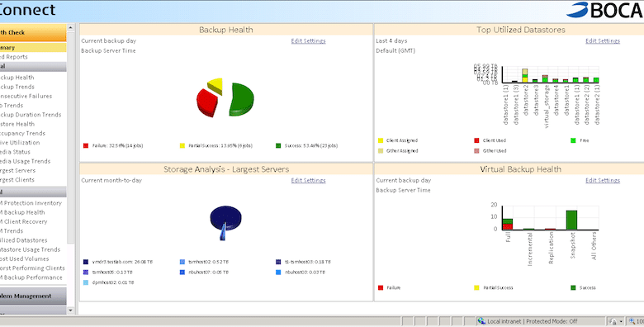Open Drive Utilization in the sidebar
Image resolution: width=644 pixels, height=327 pixels.
pyautogui.click(x=20, y=143)
